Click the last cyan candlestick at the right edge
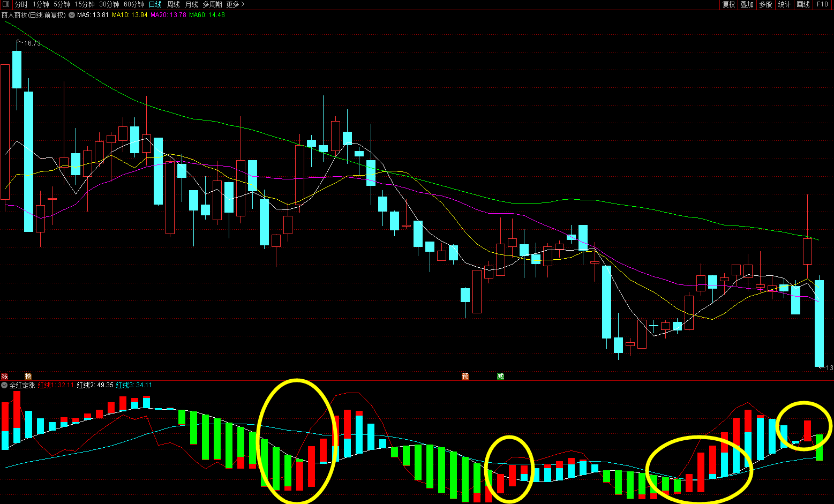Image resolution: width=834 pixels, height=504 pixels. pos(820,323)
